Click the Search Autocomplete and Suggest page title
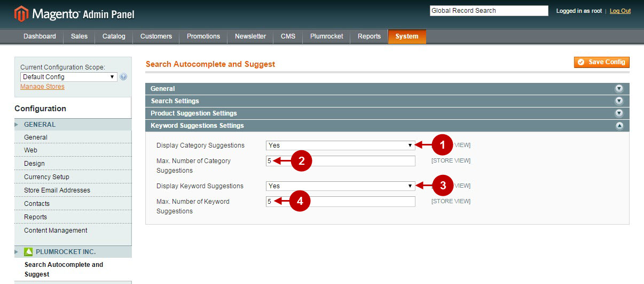The width and height of the screenshot is (644, 284). tap(210, 64)
